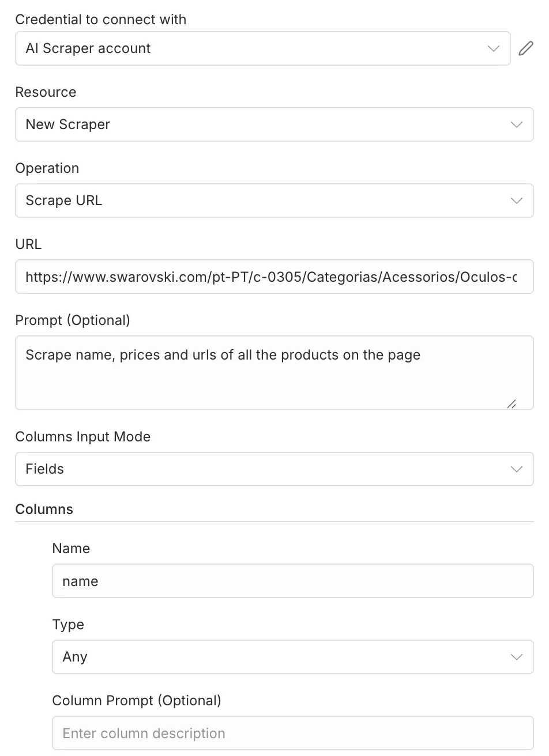Click the pencil icon to edit credential
The width and height of the screenshot is (549, 756).
coord(525,48)
